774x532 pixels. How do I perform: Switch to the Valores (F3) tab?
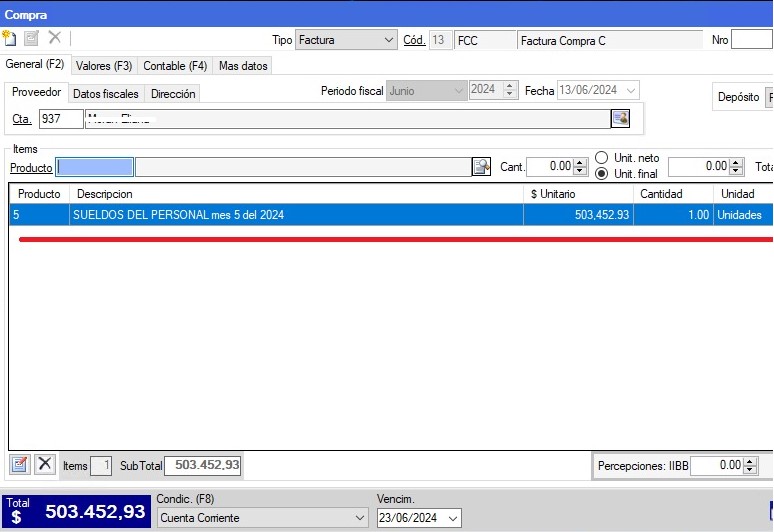pyautogui.click(x=104, y=66)
